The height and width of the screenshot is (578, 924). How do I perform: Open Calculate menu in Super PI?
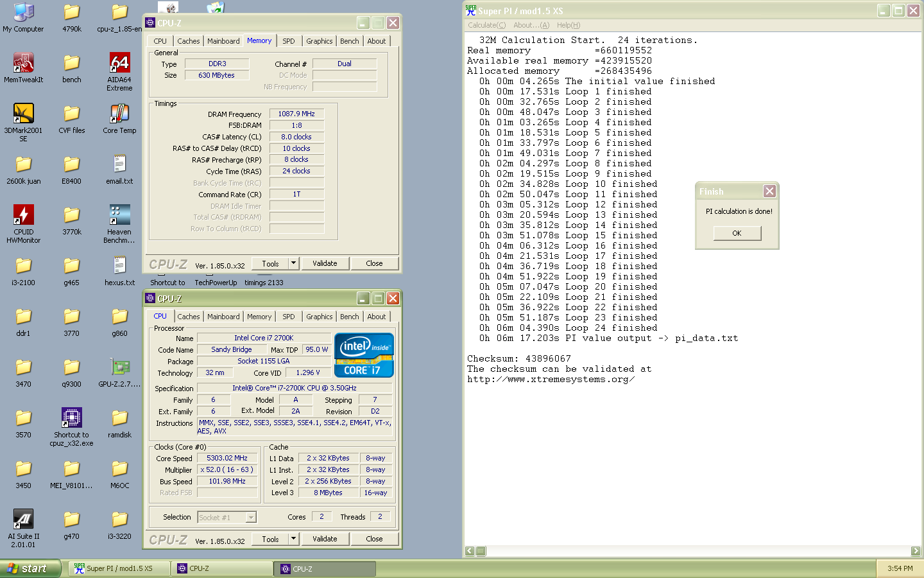(x=487, y=25)
